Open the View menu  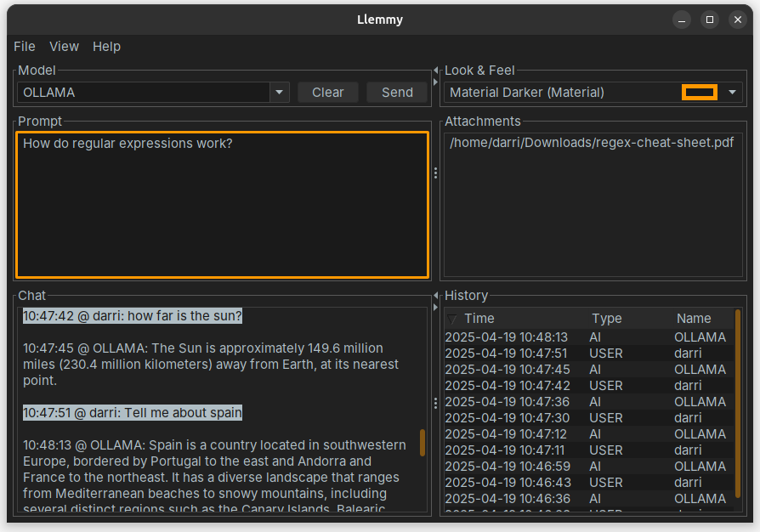(x=64, y=47)
